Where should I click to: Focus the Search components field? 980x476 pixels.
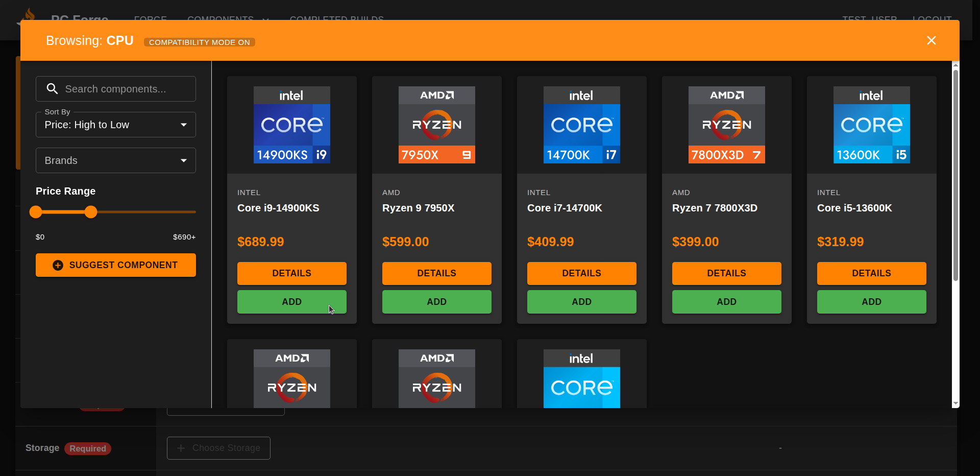(125, 89)
